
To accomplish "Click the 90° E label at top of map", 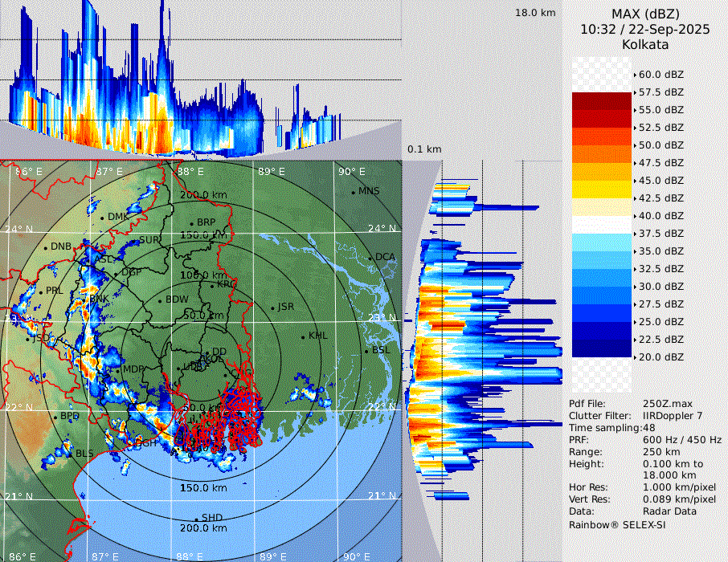I will 351,171.
